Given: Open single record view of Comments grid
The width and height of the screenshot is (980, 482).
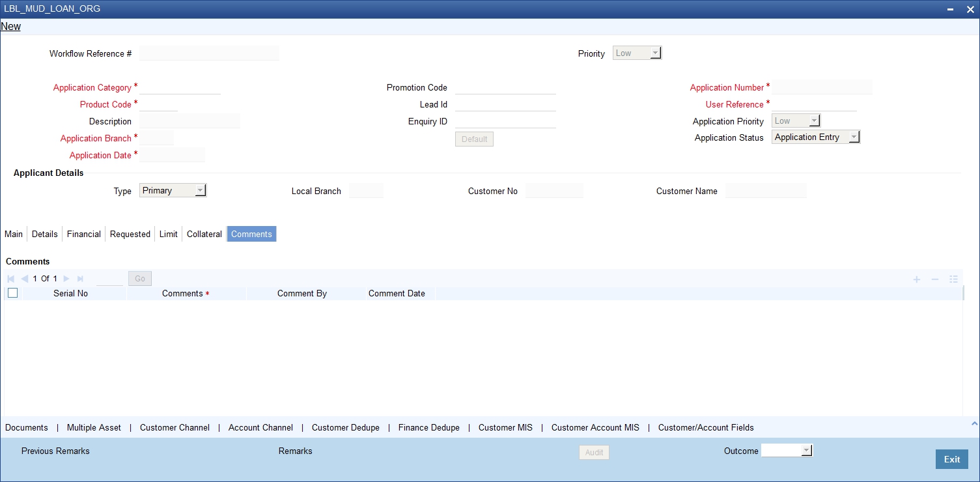Looking at the screenshot, I should tap(953, 279).
